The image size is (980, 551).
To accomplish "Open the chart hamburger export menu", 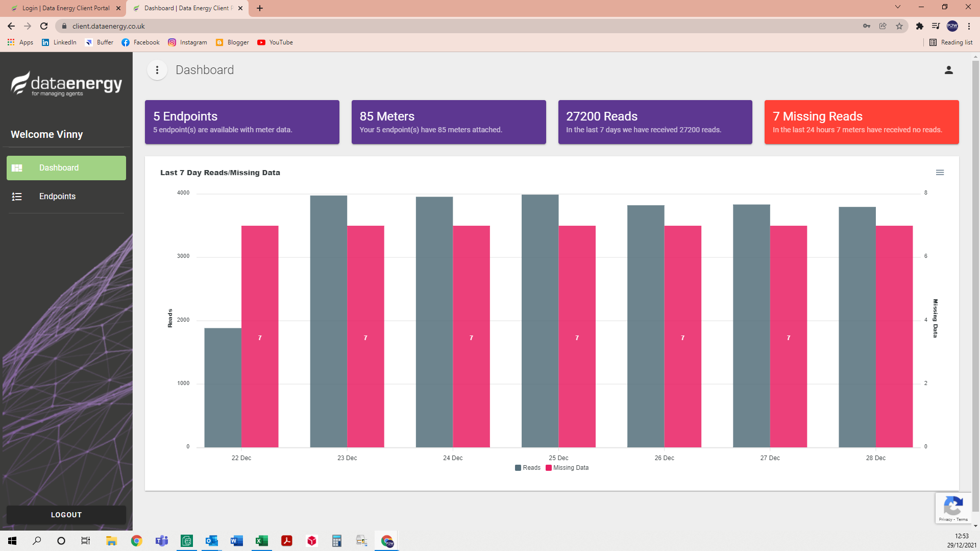I will [x=940, y=173].
